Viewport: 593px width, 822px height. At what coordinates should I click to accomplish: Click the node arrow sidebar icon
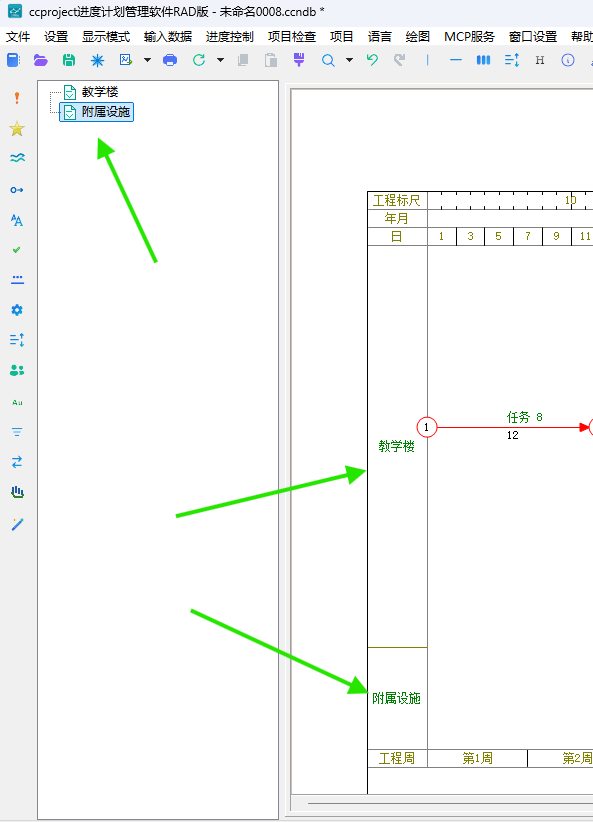tap(17, 190)
